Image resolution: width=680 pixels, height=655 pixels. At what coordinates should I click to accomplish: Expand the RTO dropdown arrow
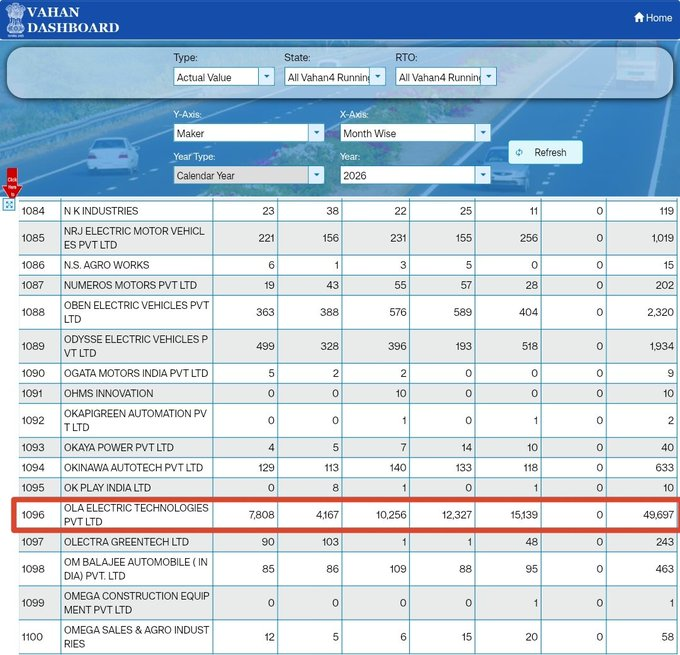point(489,77)
